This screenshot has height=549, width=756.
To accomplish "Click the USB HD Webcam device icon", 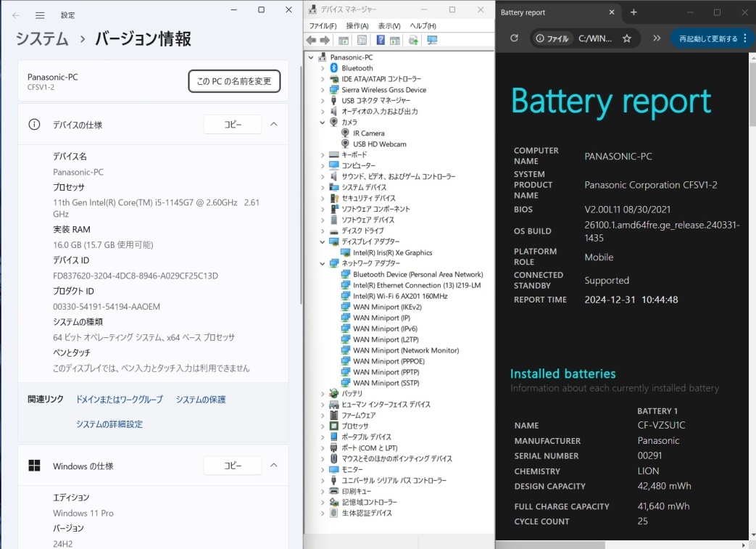I will click(x=345, y=144).
